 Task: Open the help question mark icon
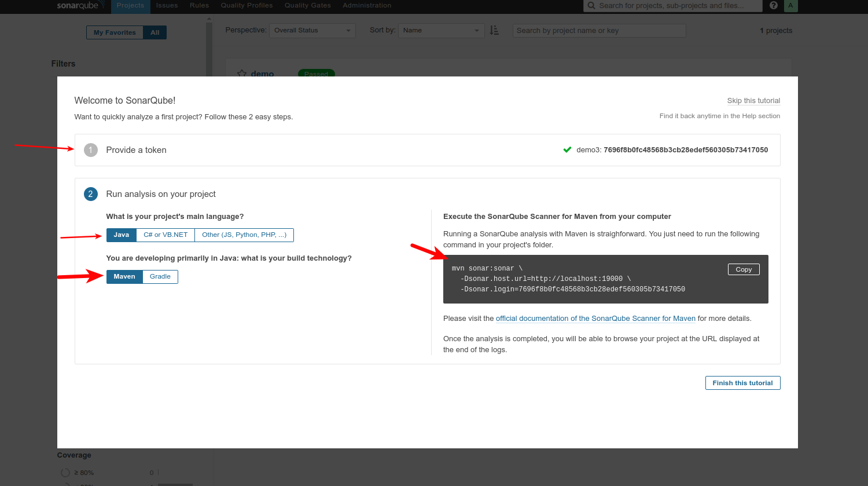click(774, 5)
